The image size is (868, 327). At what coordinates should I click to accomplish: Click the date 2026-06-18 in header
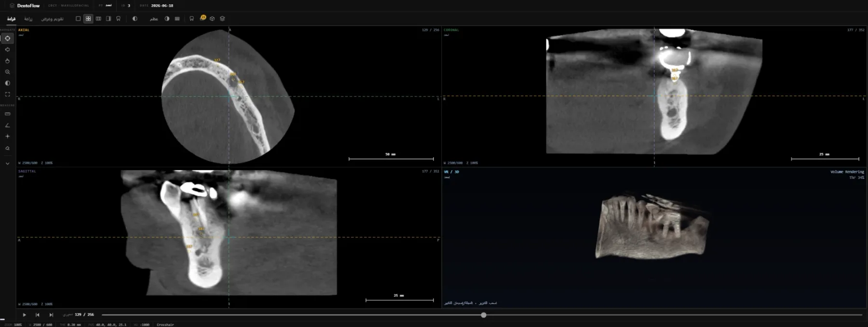pyautogui.click(x=162, y=6)
